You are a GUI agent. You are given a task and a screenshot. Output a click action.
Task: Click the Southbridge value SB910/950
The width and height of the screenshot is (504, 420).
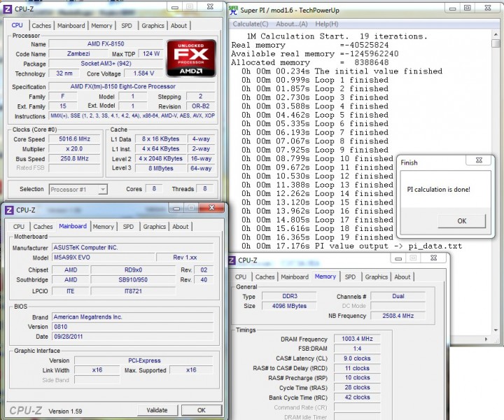133,280
